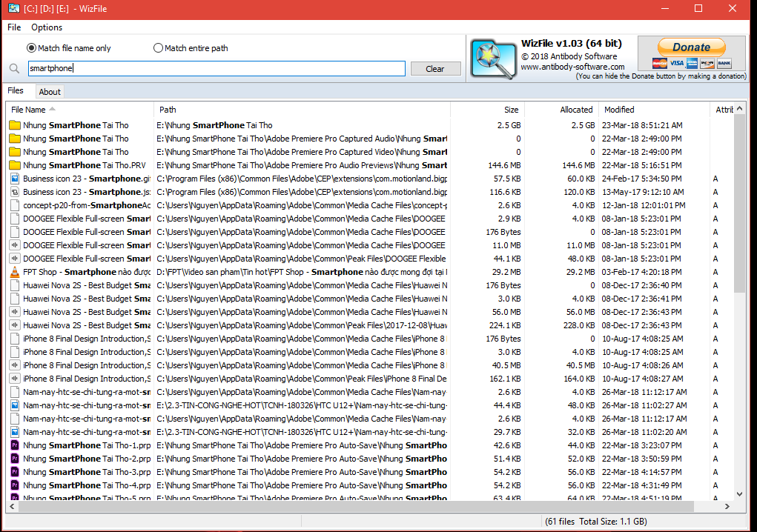Click Premiere icon of Tai Tho-1.prp
Screen dimensions: 757x532
tap(15, 445)
